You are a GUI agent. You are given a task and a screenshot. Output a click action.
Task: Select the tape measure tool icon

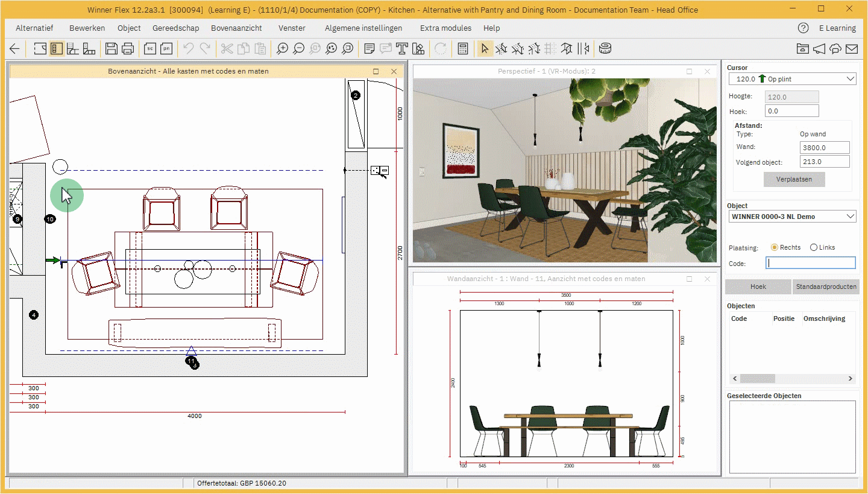tap(605, 49)
